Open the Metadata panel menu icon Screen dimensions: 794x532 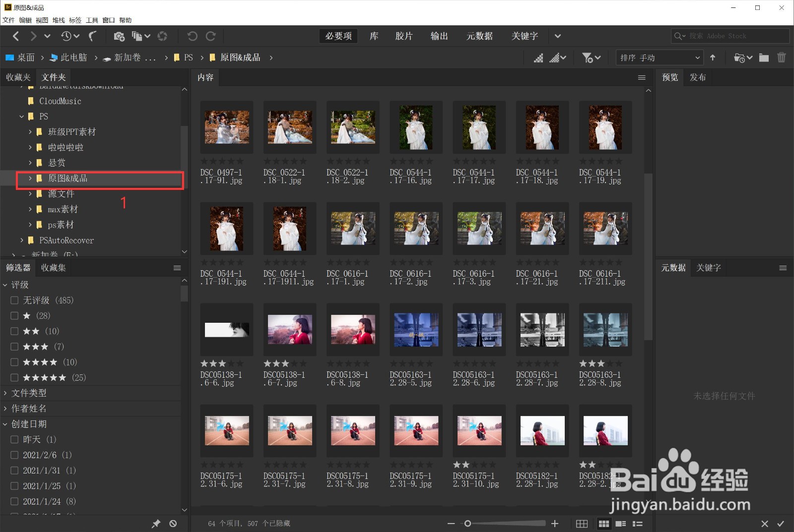click(x=783, y=268)
